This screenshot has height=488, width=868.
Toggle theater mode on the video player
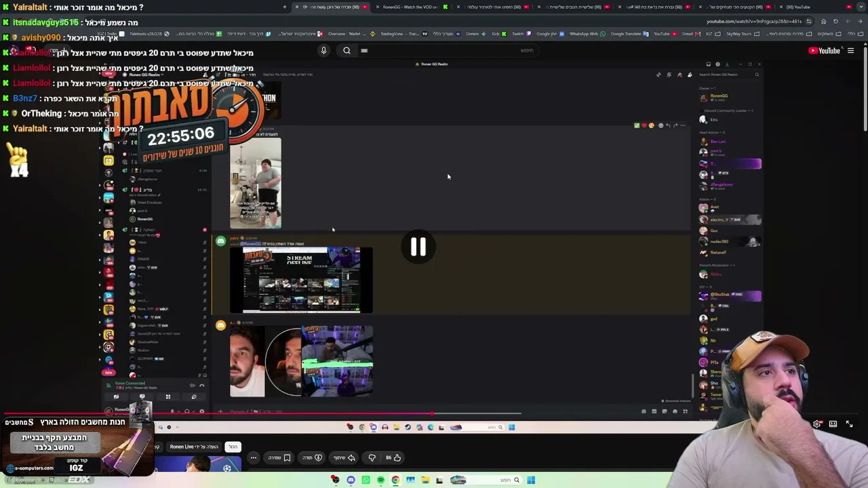point(833,424)
